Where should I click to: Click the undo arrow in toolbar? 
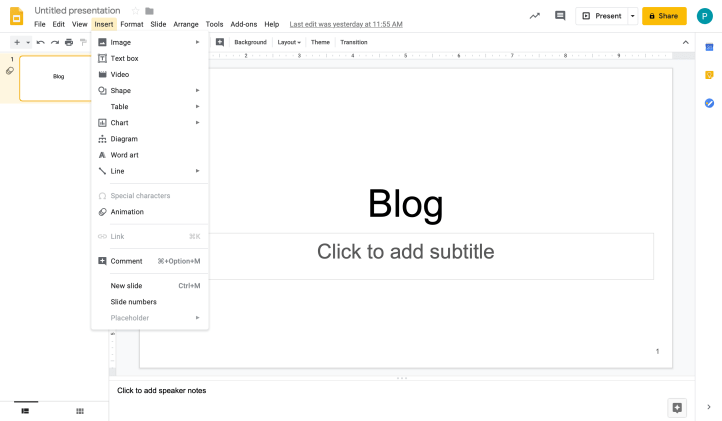(41, 42)
